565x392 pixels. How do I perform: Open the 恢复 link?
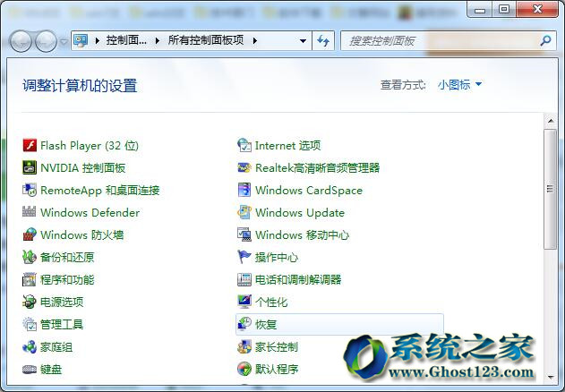[x=266, y=325]
